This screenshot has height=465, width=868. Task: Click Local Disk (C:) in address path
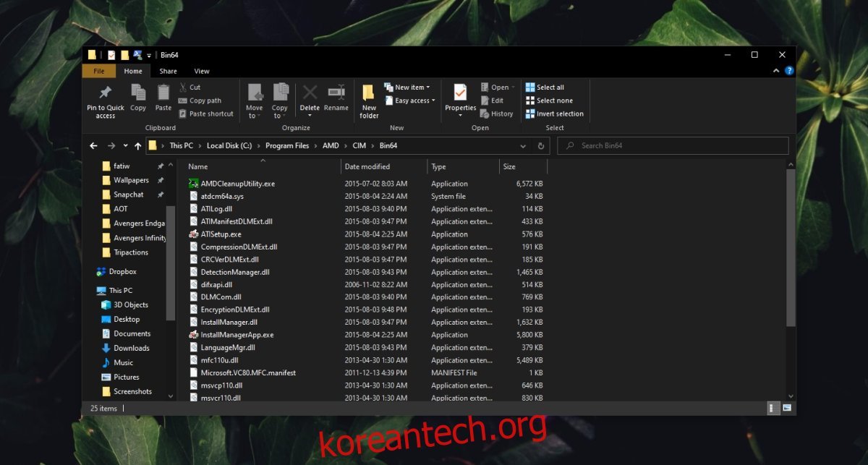229,145
